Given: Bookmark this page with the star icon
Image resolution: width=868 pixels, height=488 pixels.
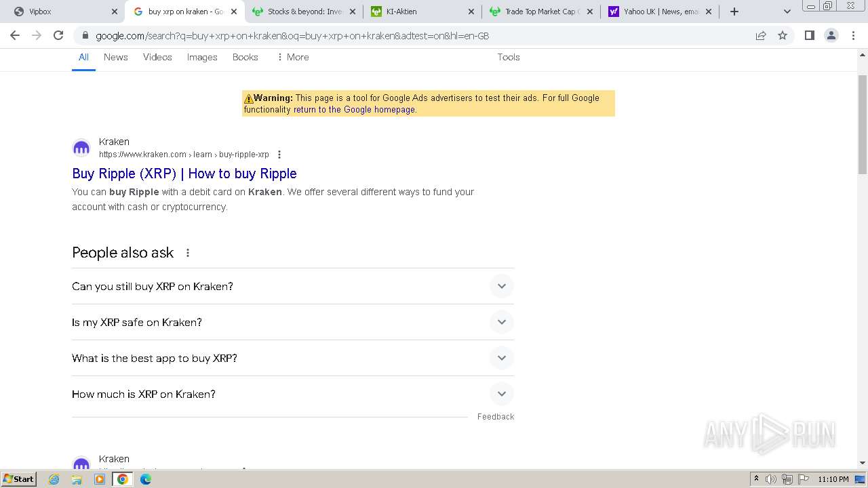Looking at the screenshot, I should [x=783, y=35].
